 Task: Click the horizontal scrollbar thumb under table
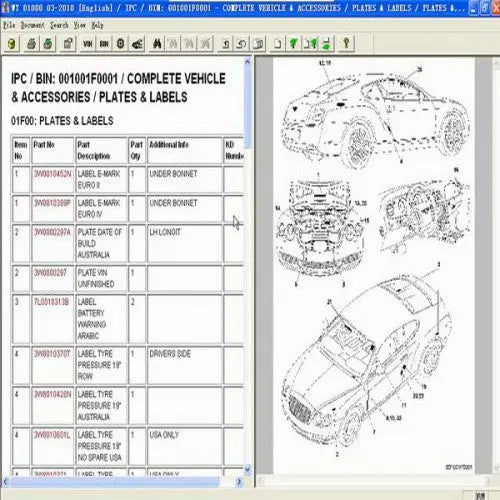(x=115, y=482)
